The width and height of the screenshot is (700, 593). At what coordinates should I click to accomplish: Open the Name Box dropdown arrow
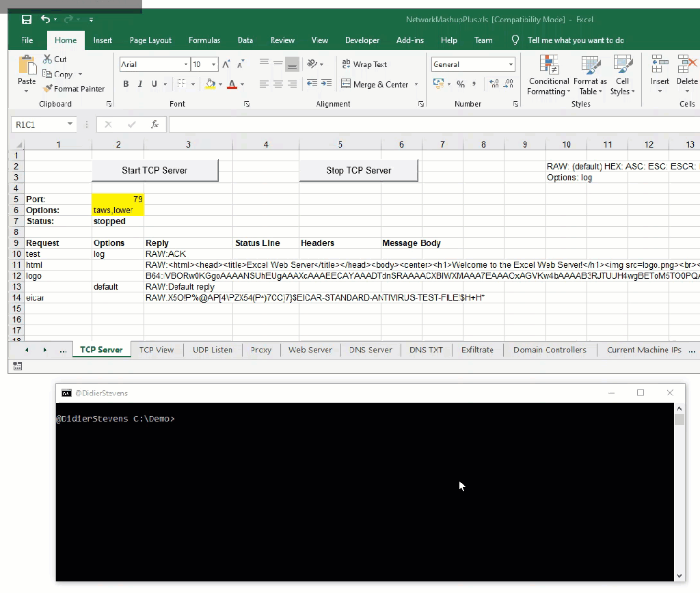(x=70, y=124)
